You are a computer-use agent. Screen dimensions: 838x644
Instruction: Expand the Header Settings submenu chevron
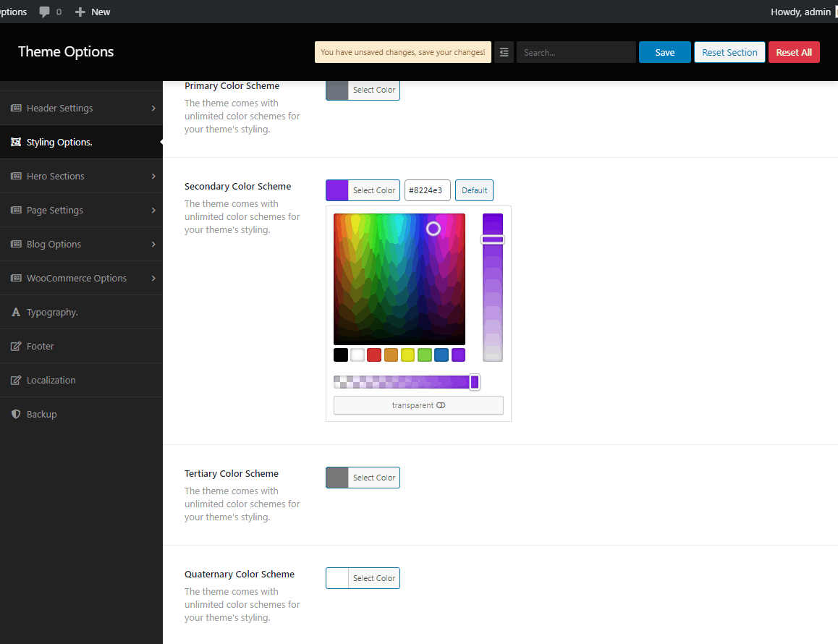tap(153, 108)
